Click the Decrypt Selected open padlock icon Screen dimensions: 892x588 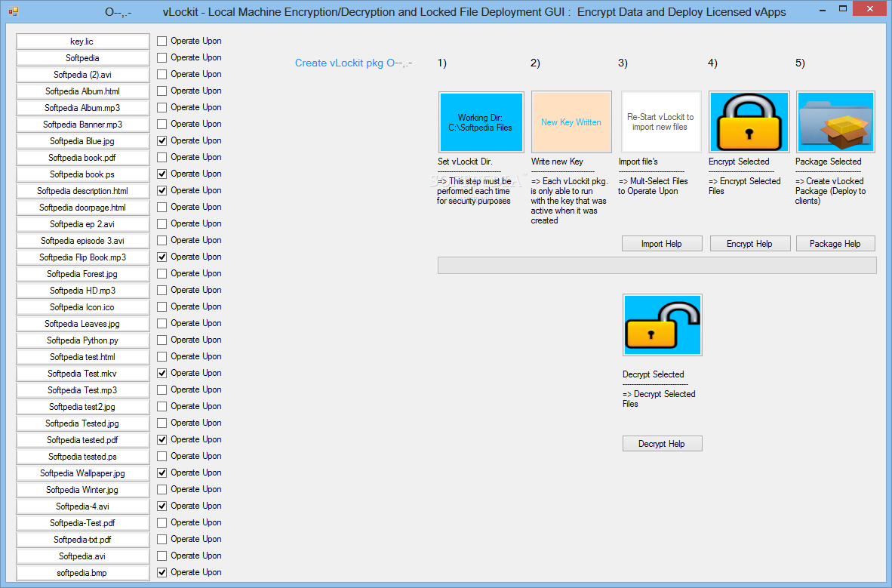662,325
